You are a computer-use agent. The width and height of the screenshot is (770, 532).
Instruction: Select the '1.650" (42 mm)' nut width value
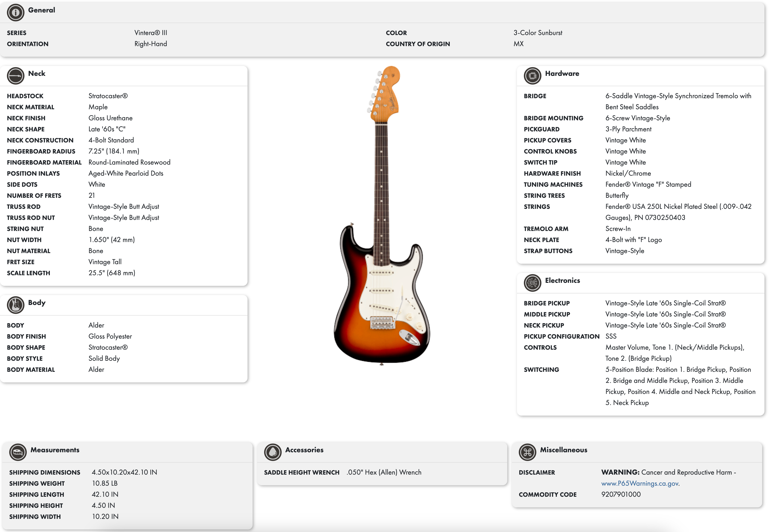pos(111,240)
